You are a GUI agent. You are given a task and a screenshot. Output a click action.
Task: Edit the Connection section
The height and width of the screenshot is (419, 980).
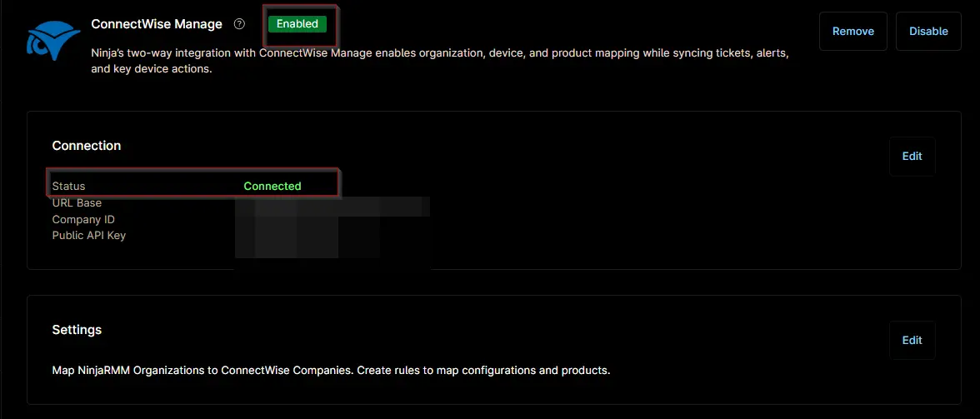point(912,156)
